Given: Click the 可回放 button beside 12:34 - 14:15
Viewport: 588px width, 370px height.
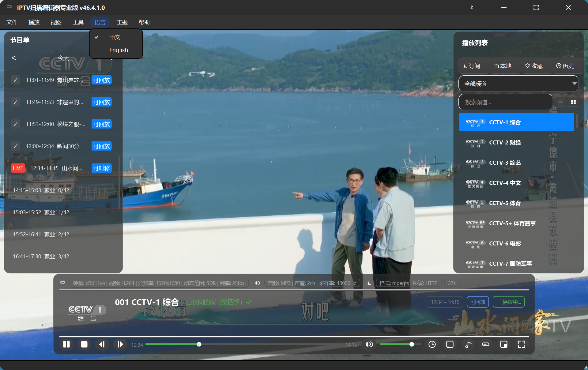Looking at the screenshot, I should click(x=478, y=302).
